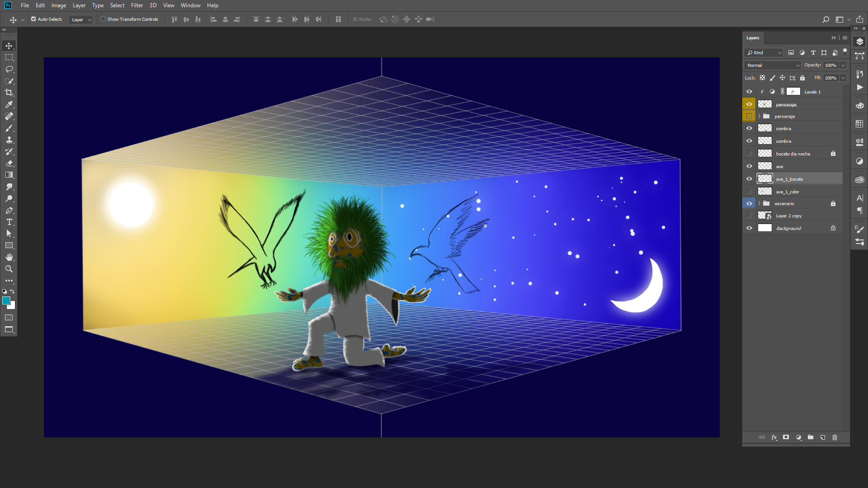
Task: Uncheck the Auto-Select checkbox
Action: click(x=33, y=19)
